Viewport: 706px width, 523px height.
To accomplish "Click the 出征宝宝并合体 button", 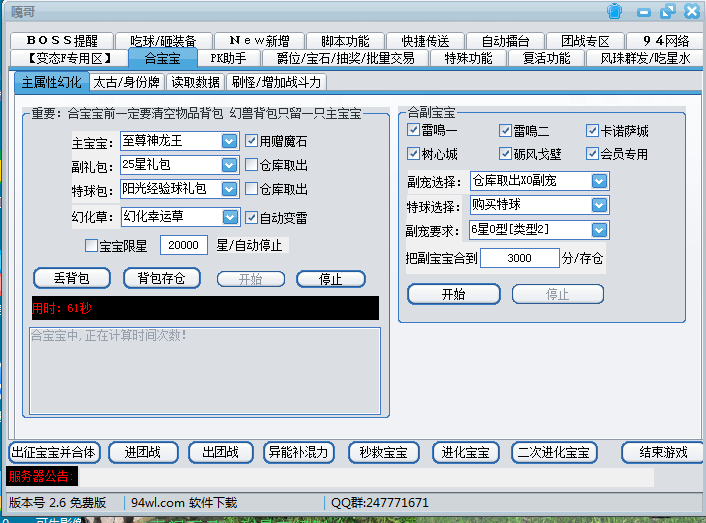I will tap(55, 452).
